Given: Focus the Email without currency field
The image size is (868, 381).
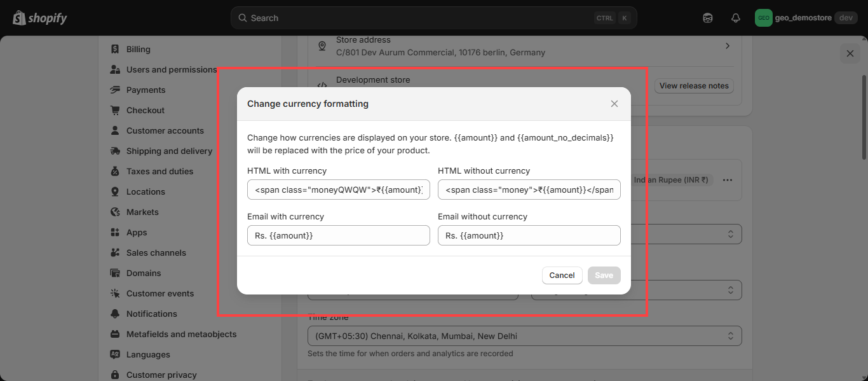Looking at the screenshot, I should 529,235.
